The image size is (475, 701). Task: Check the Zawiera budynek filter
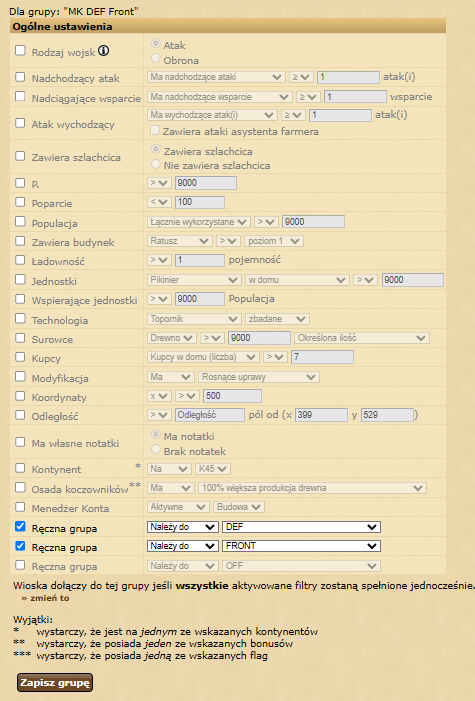[20, 241]
